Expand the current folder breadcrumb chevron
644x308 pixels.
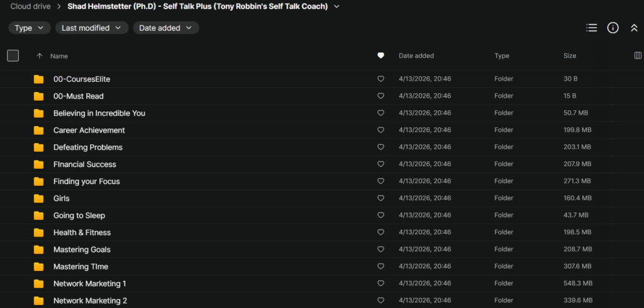337,6
